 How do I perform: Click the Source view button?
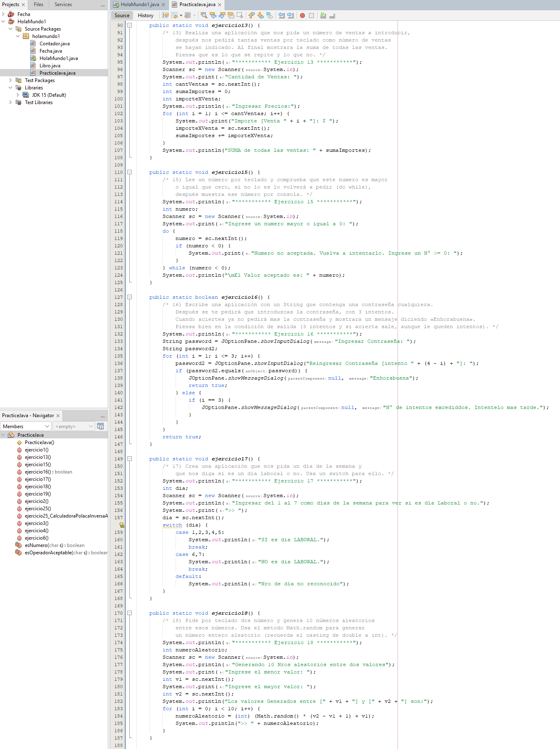[x=122, y=16]
